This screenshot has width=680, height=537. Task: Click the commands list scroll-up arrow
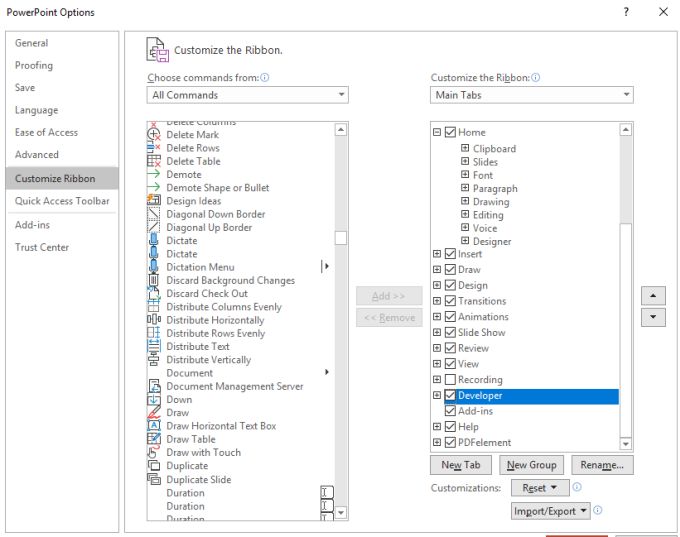pos(341,129)
